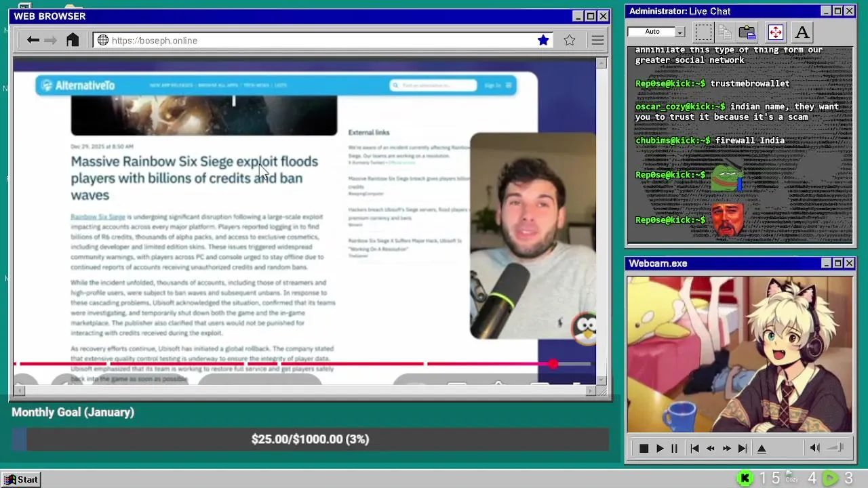
Task: Rewind in the Webcam.exe player
Action: (x=710, y=448)
